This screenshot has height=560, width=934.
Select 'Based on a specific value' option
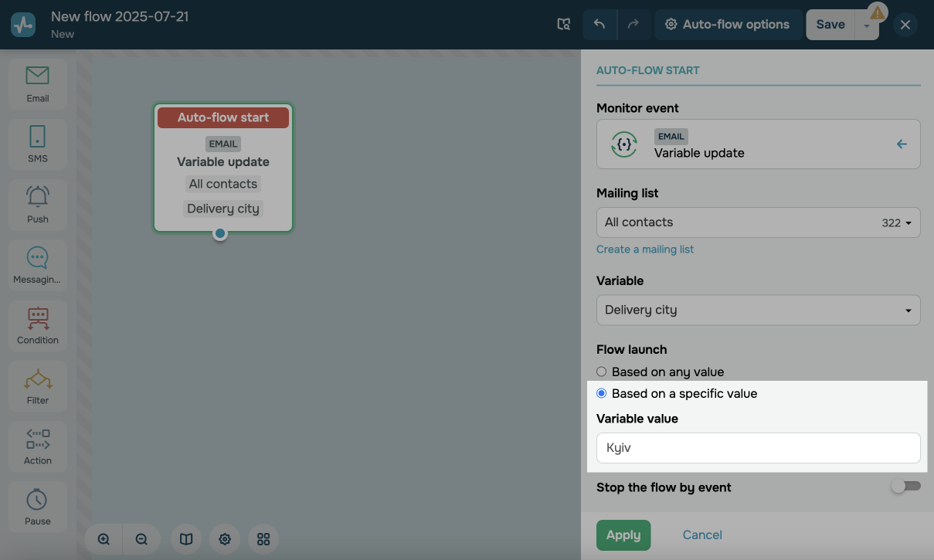(602, 394)
